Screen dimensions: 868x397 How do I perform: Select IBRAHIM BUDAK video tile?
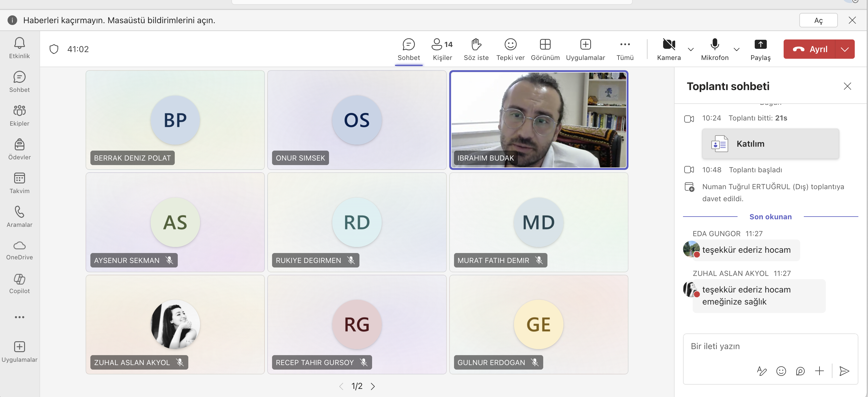[x=538, y=120]
